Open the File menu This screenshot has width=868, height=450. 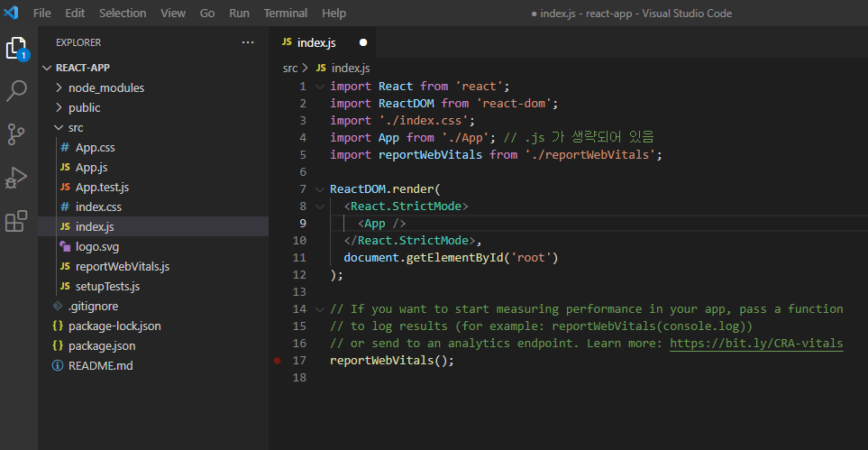[x=42, y=13]
